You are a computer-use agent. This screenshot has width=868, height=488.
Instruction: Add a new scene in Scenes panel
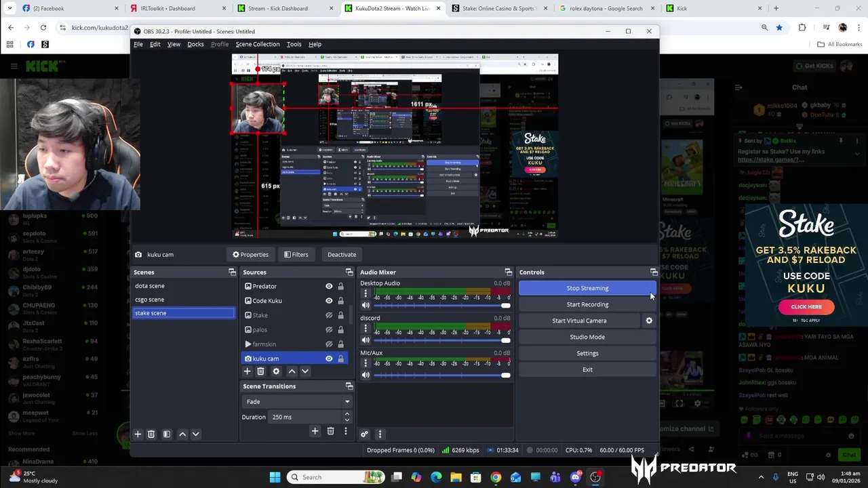[x=138, y=434]
